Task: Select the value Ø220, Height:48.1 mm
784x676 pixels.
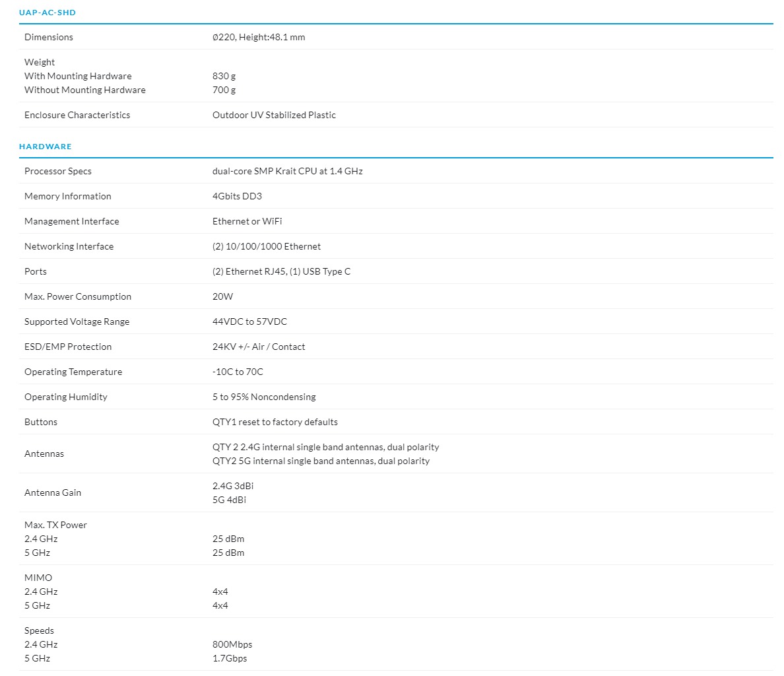Action: 259,37
